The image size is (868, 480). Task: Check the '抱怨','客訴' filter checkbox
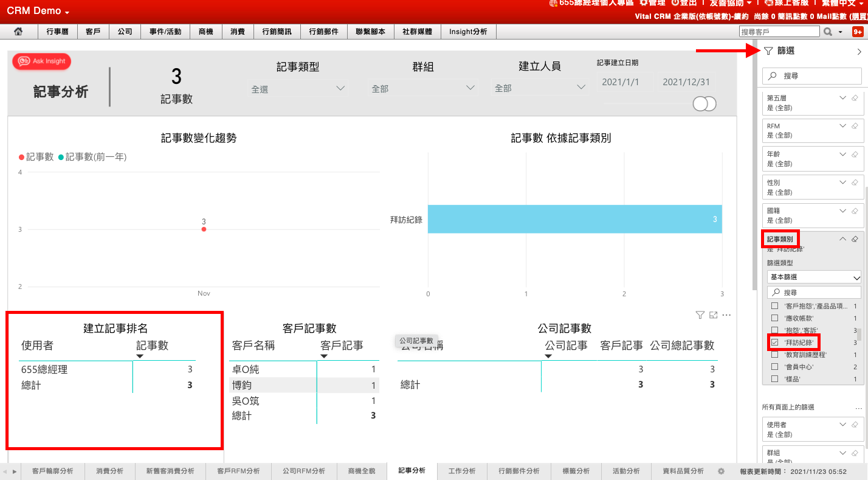point(774,330)
